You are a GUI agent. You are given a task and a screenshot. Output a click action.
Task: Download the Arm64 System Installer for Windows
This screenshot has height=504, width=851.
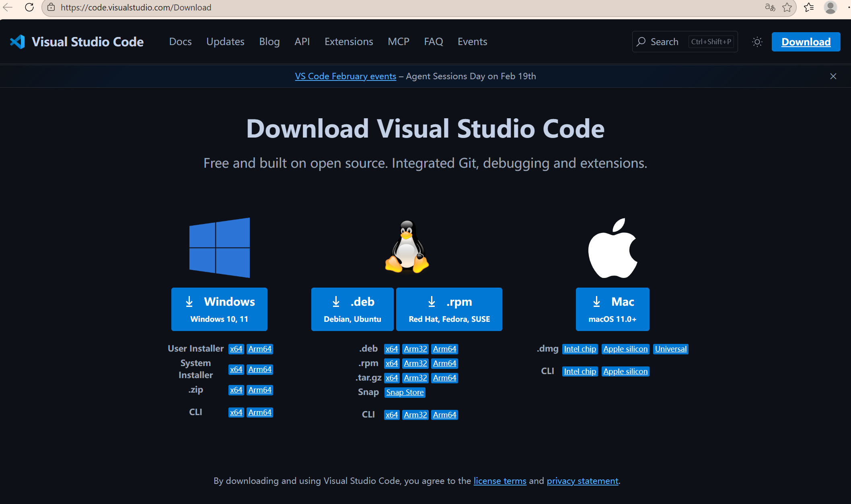click(x=260, y=369)
